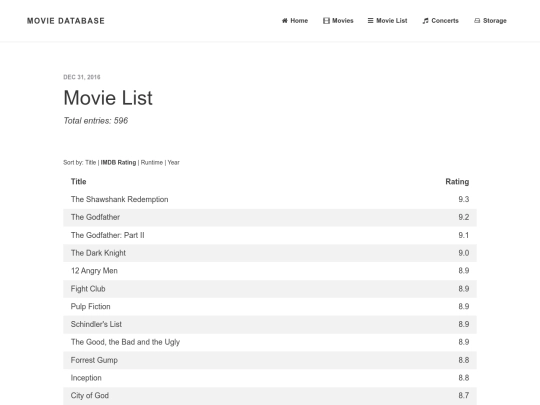Sort the list by Title

point(91,162)
